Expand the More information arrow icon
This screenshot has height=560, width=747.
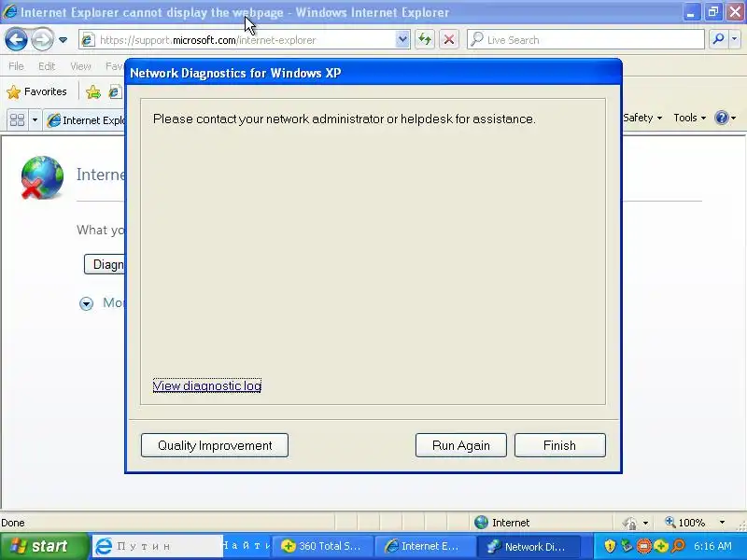pyautogui.click(x=86, y=303)
